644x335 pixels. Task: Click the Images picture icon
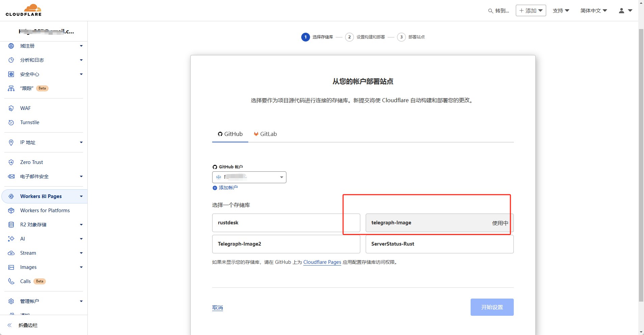(11, 267)
